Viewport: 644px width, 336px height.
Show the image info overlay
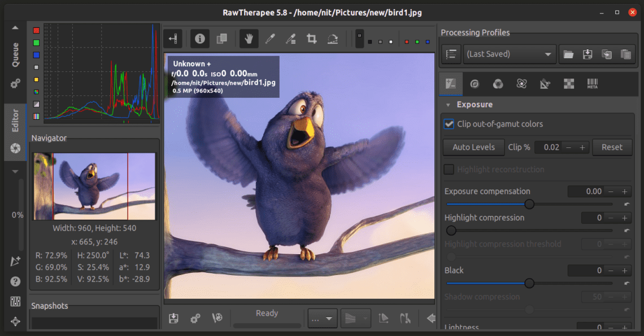[x=199, y=38]
